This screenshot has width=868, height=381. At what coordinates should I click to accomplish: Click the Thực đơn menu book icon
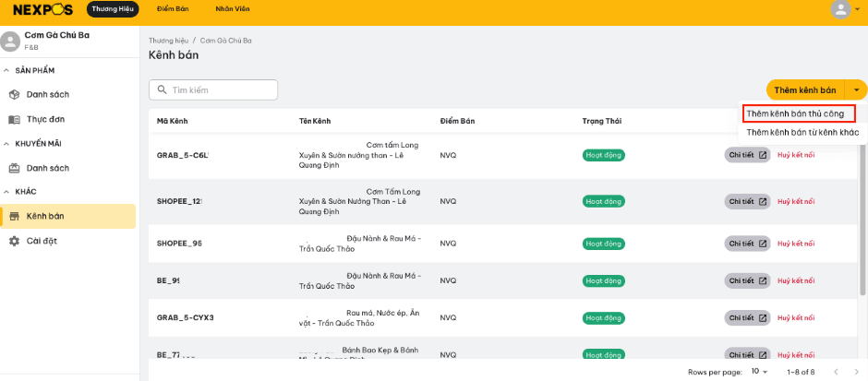coord(15,119)
